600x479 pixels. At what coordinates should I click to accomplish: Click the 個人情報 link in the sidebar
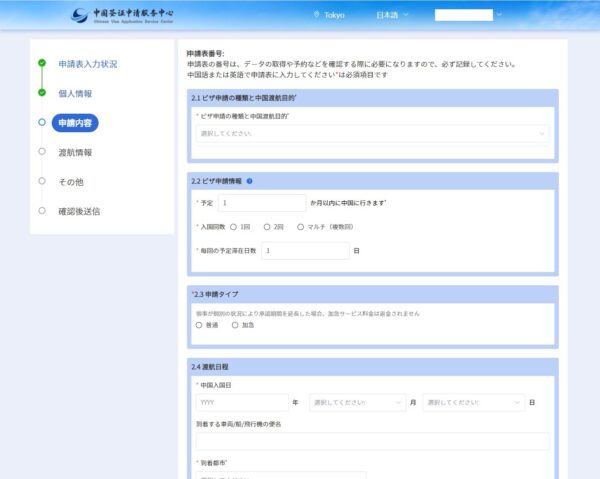tap(75, 93)
